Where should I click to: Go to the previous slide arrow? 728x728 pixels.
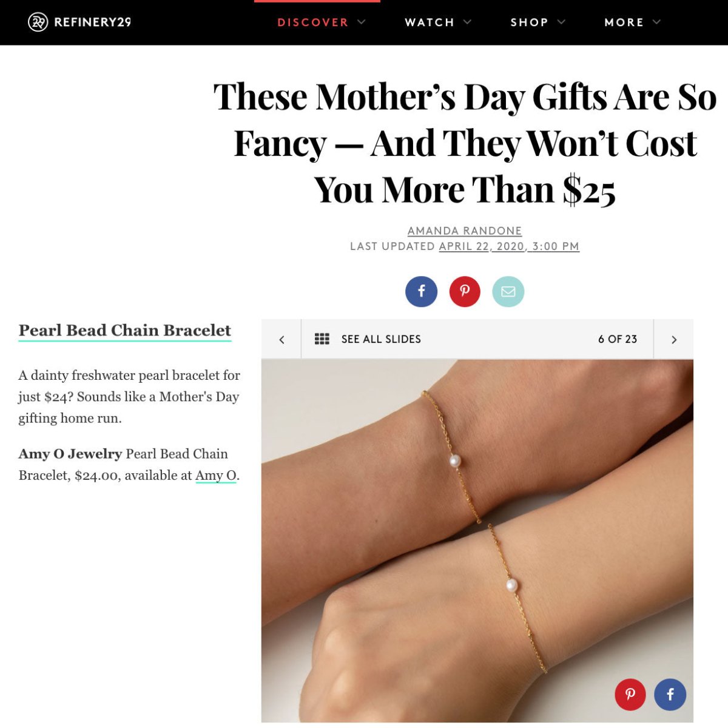281,339
